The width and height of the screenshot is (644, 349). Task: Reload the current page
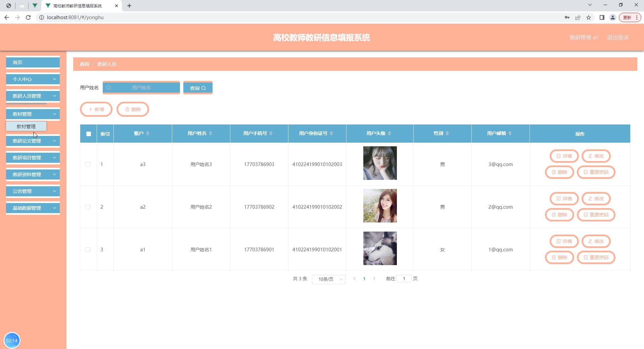[28, 17]
